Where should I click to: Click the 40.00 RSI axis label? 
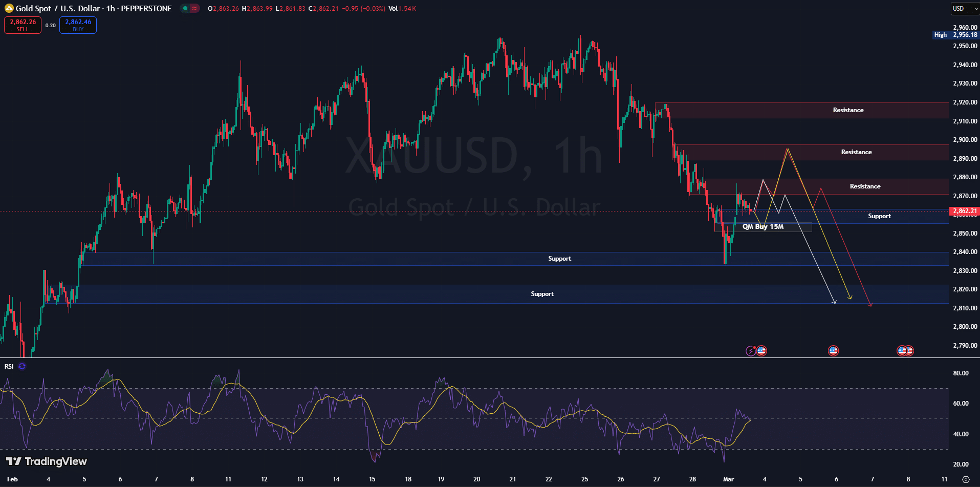(x=961, y=434)
